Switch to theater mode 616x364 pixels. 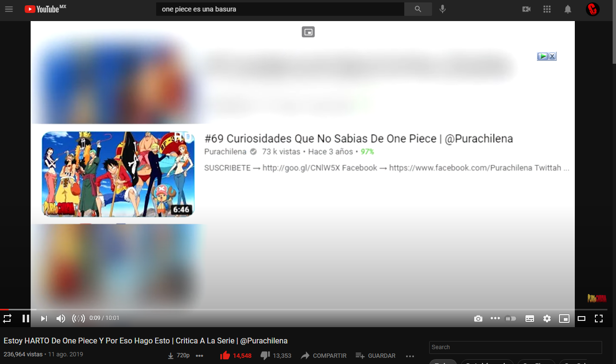[x=582, y=318]
